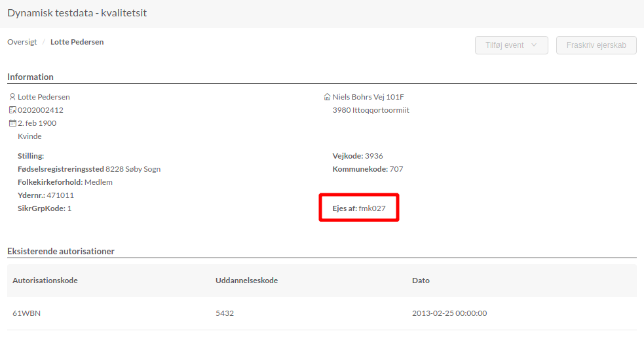Click the 2013-02-25 date cell
The image size is (644, 348).
[449, 313]
